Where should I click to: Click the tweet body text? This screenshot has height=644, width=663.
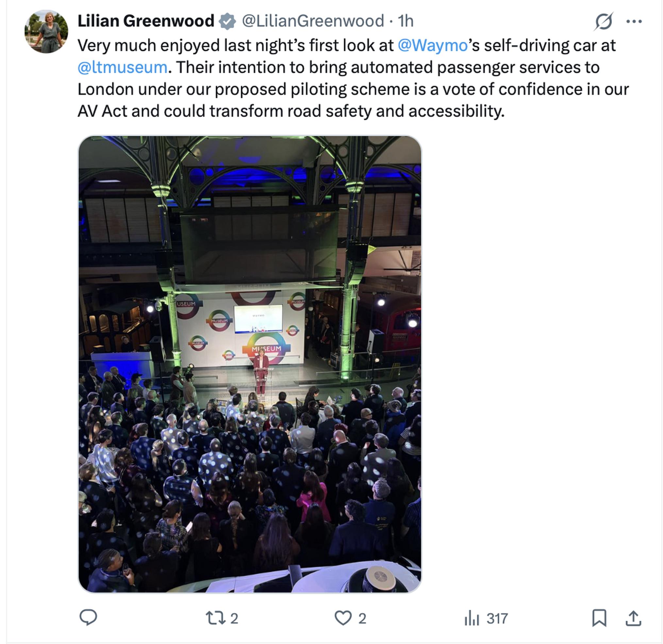(x=353, y=78)
